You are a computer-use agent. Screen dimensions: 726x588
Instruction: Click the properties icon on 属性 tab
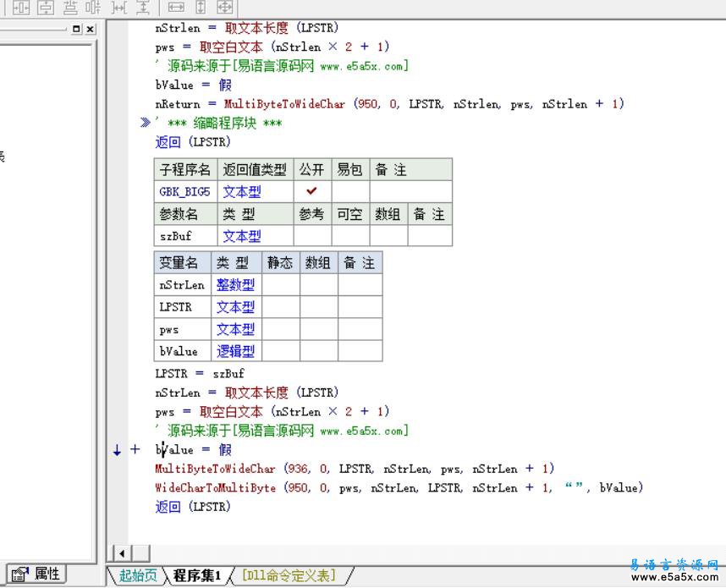point(19,574)
